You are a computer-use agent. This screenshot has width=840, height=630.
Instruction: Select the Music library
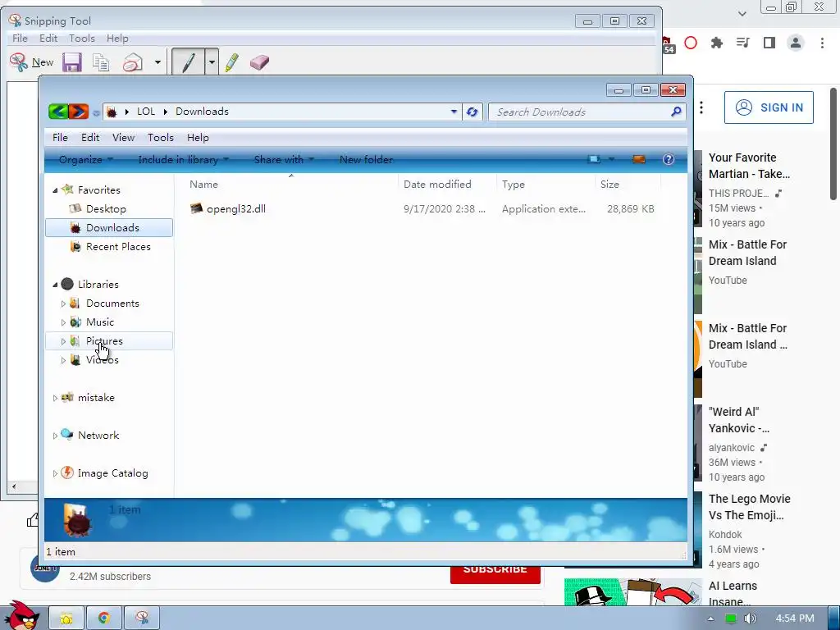click(x=99, y=322)
